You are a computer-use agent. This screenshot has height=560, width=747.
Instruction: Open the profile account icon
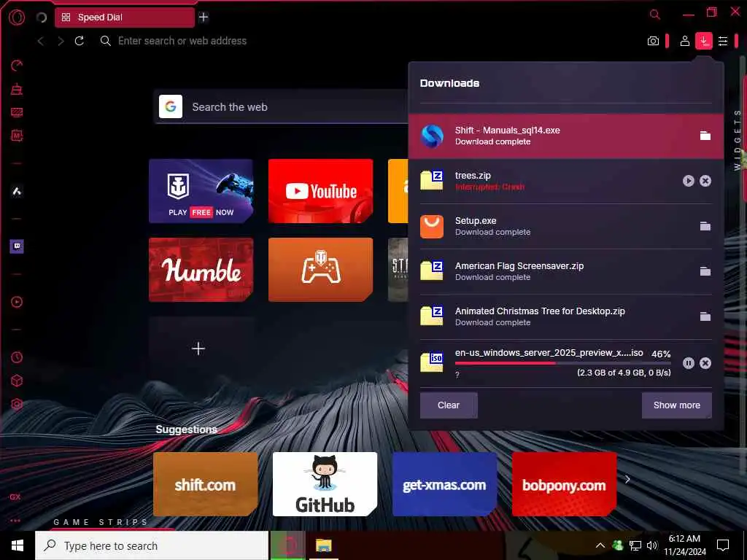pyautogui.click(x=684, y=41)
